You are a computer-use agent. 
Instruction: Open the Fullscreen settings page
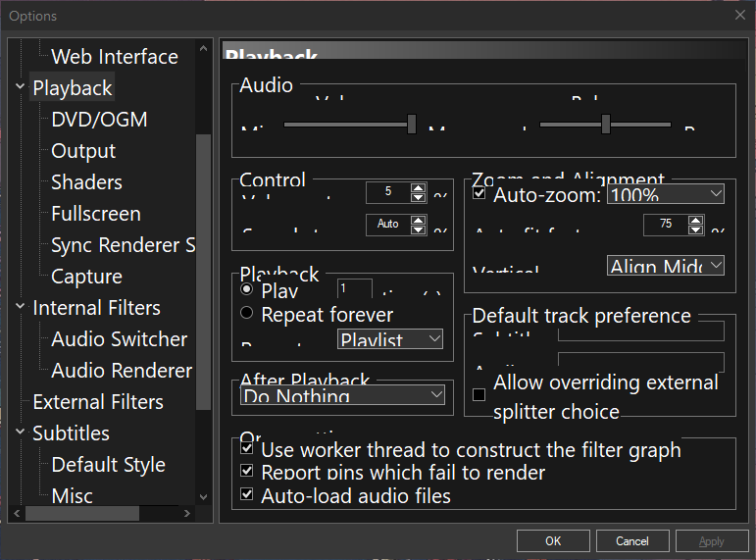(x=96, y=214)
